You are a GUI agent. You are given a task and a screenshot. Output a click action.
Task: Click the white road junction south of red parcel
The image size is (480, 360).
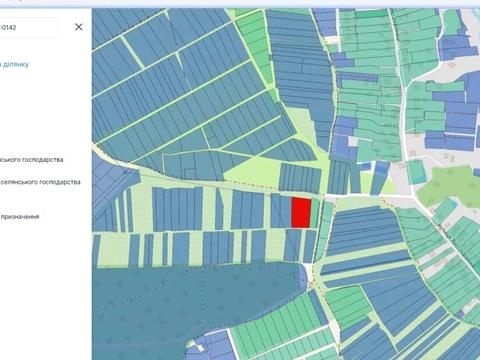[x=308, y=273]
